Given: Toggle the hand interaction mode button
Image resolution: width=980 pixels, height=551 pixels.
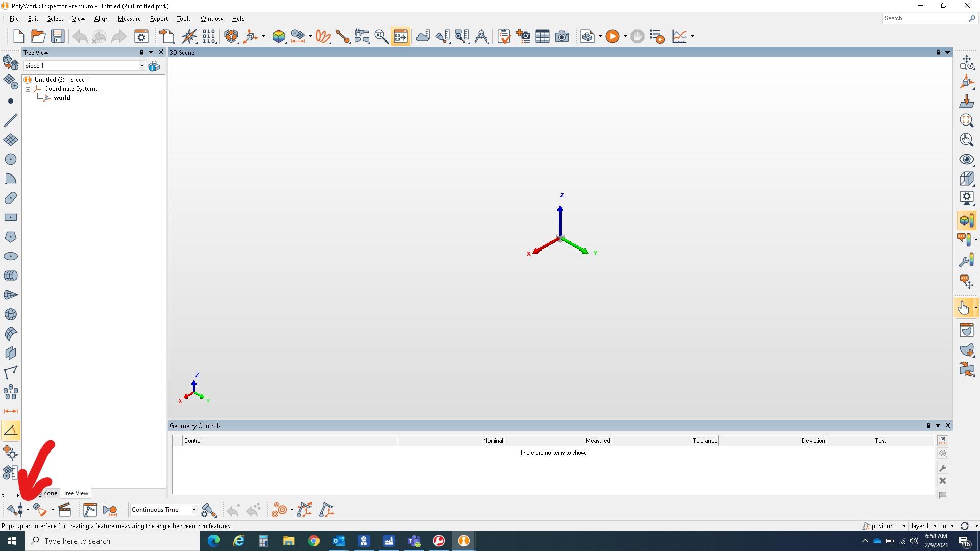Looking at the screenshot, I should click(963, 308).
